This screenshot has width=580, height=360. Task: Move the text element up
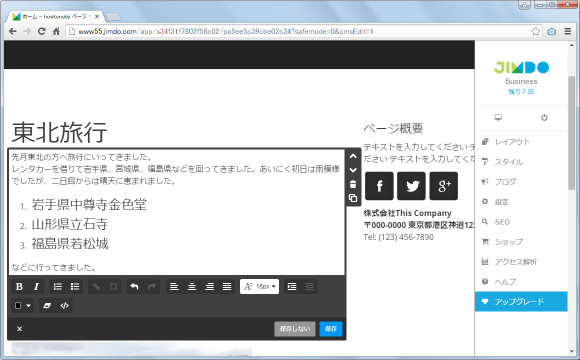(353, 156)
